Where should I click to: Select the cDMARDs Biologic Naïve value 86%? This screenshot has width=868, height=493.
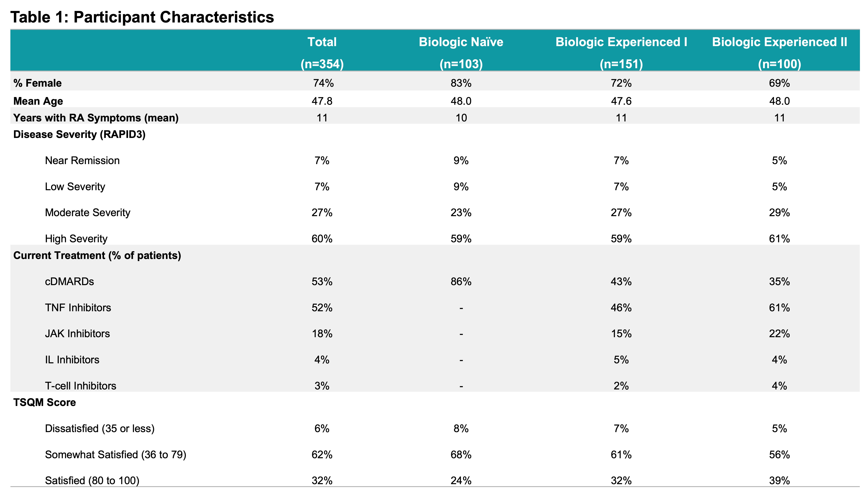461,282
